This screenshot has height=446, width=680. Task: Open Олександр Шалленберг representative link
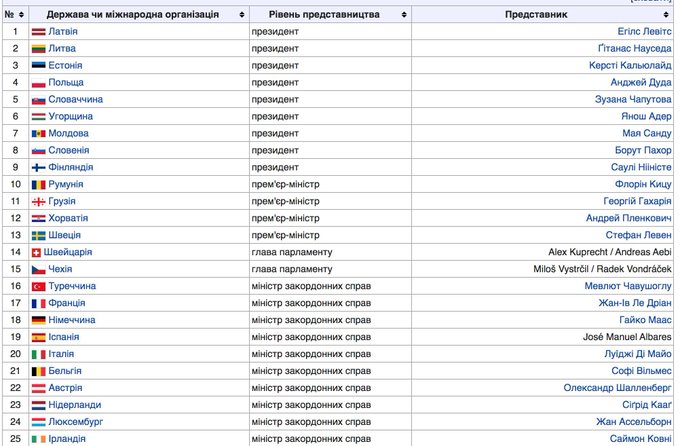(x=618, y=387)
